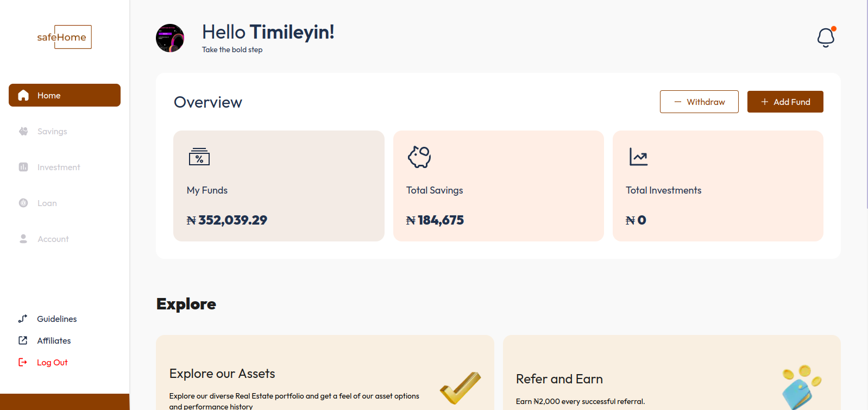Click the My Funds percent icon
The height and width of the screenshot is (410, 868).
point(199,157)
